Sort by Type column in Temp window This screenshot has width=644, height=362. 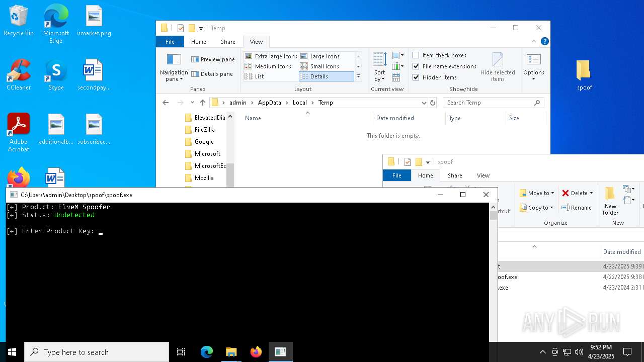pos(475,118)
